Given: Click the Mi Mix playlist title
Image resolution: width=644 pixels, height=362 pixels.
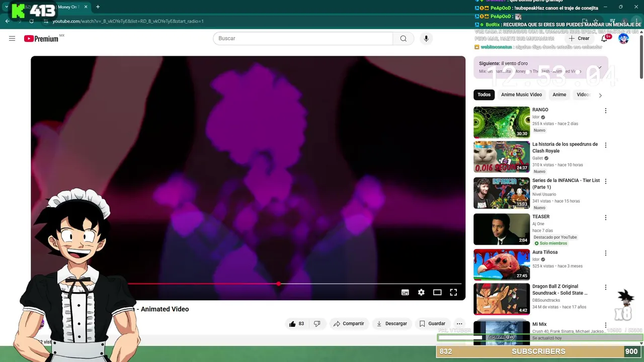Looking at the screenshot, I should 539,324.
